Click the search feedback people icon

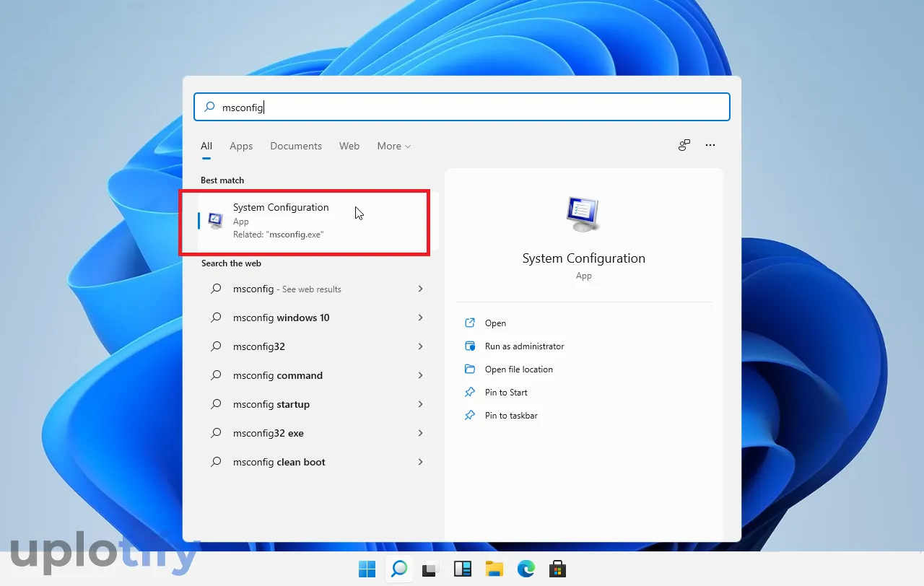(x=684, y=145)
